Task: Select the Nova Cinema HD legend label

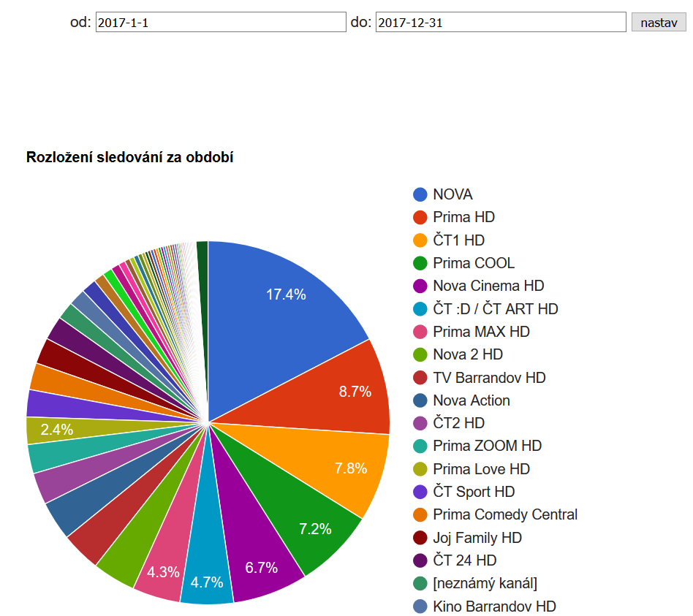Action: (488, 286)
